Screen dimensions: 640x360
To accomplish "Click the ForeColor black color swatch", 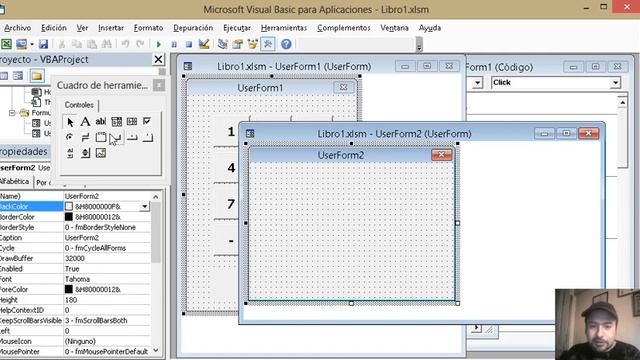I will (69, 289).
